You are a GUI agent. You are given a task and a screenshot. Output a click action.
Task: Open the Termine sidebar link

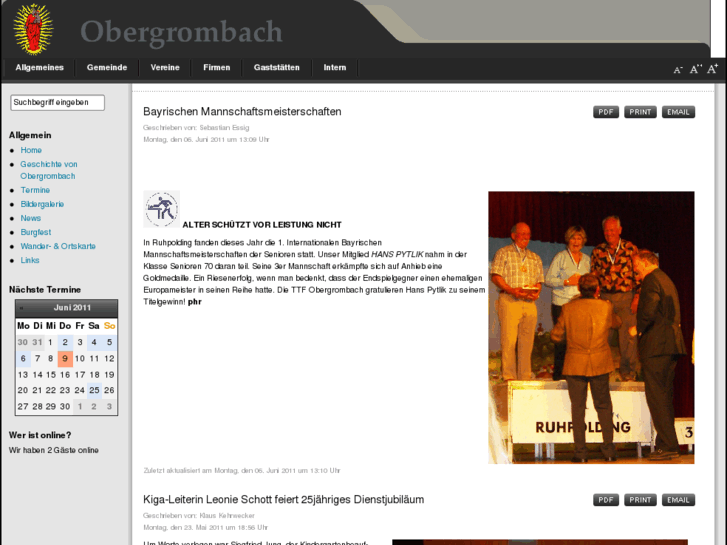pyautogui.click(x=35, y=190)
